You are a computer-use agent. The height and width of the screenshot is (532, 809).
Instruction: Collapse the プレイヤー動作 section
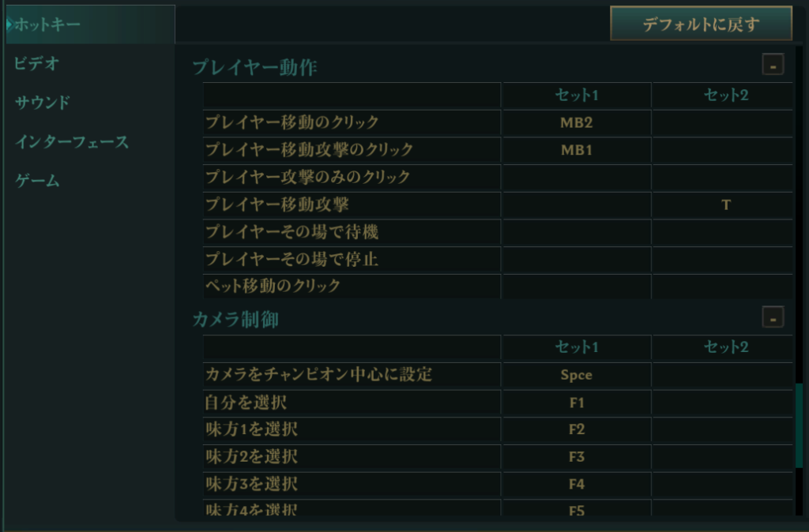pyautogui.click(x=773, y=66)
